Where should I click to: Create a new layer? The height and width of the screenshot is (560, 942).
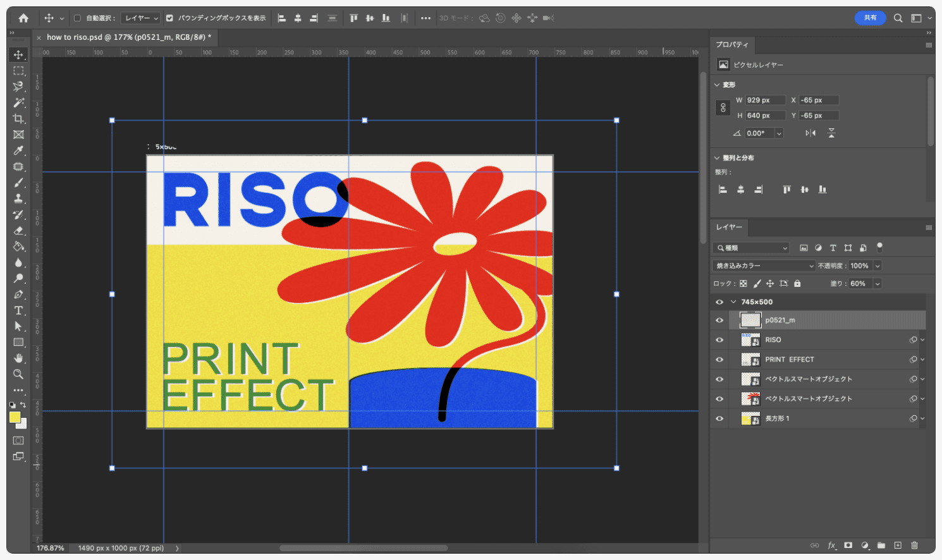[x=898, y=545]
